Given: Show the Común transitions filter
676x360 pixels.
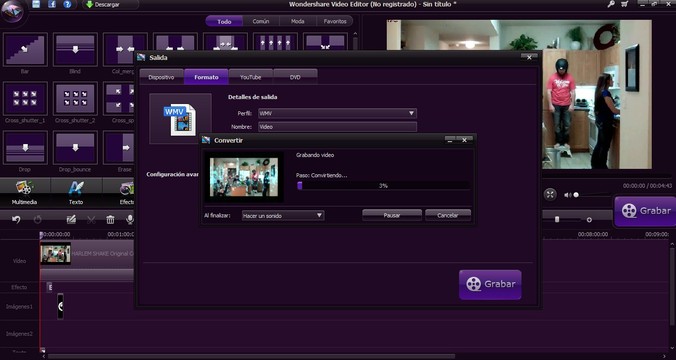Looking at the screenshot, I should [261, 21].
